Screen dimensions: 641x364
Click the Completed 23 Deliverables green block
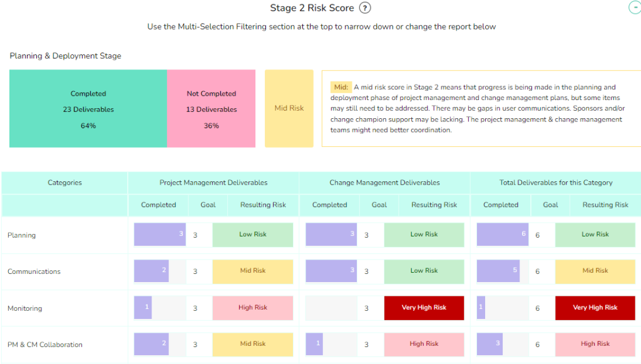tap(88, 109)
